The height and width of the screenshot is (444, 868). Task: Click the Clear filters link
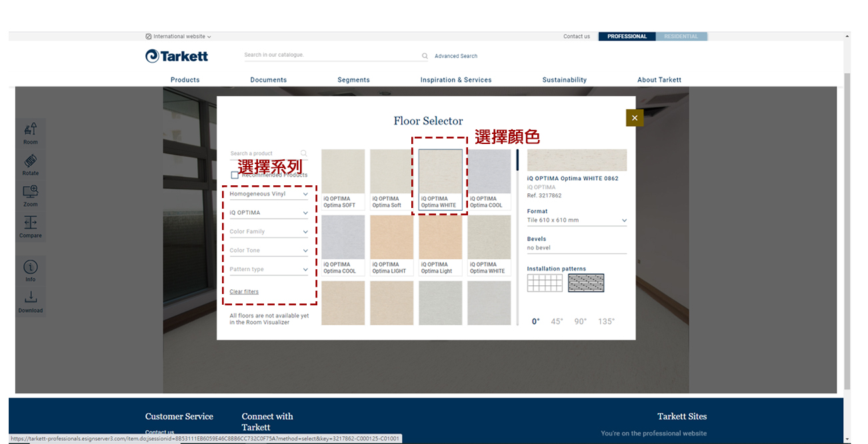coord(244,292)
